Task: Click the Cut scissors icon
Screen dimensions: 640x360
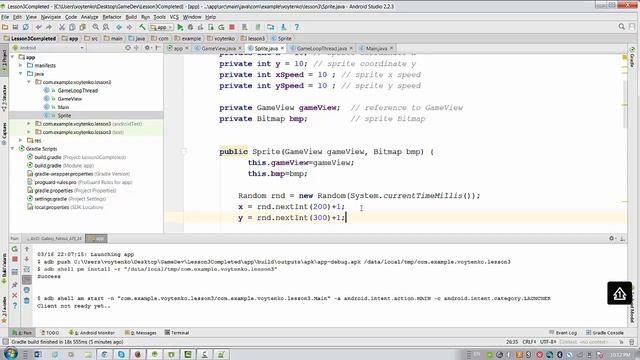Action: [62, 27]
